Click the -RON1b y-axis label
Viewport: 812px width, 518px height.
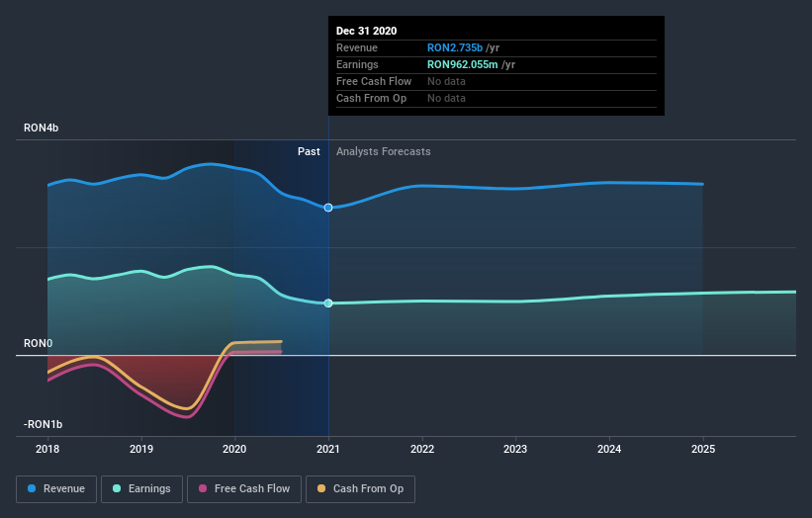pyautogui.click(x=43, y=424)
